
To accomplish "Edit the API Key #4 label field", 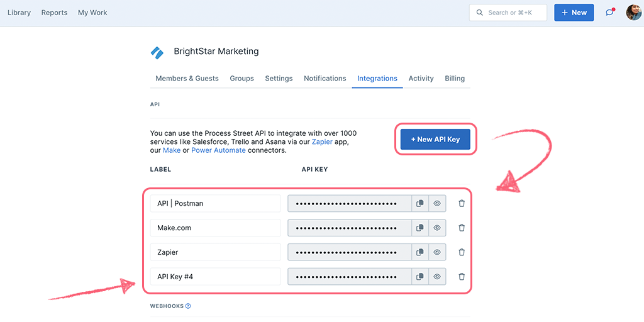I will 216,277.
